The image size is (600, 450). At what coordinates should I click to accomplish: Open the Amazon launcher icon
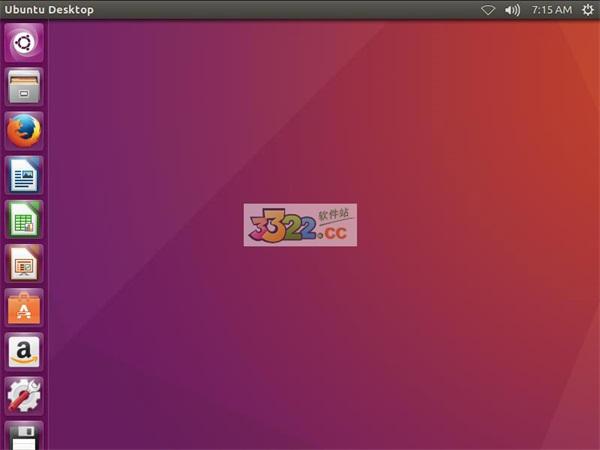tap(24, 352)
